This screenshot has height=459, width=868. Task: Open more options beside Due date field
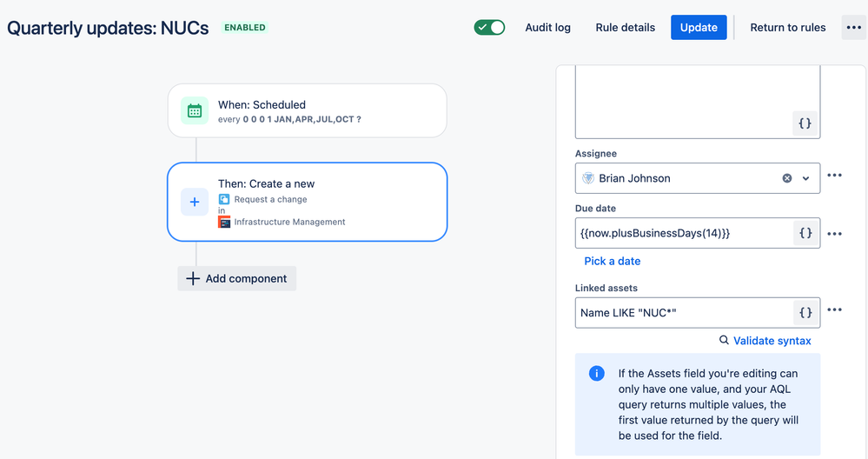coord(834,234)
